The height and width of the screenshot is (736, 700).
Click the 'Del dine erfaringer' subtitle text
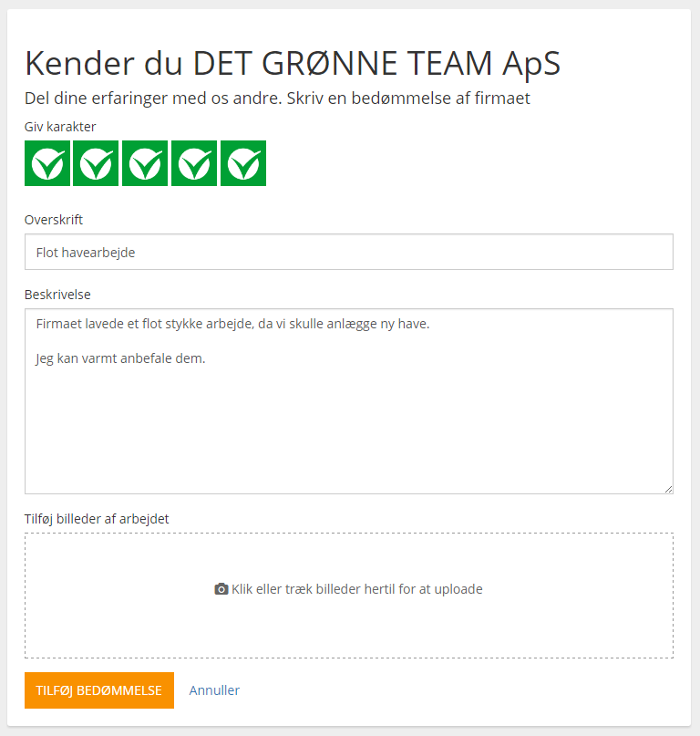pos(277,98)
